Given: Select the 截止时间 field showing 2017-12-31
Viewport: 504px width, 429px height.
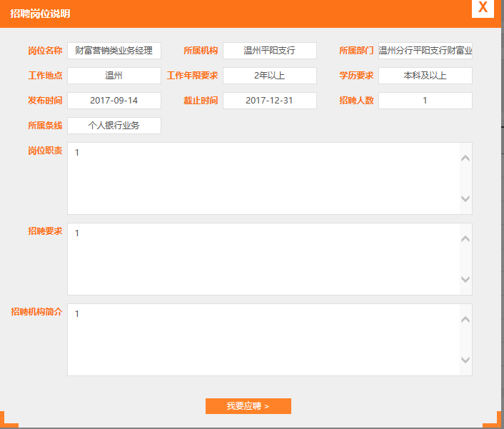Looking at the screenshot, I should [269, 101].
